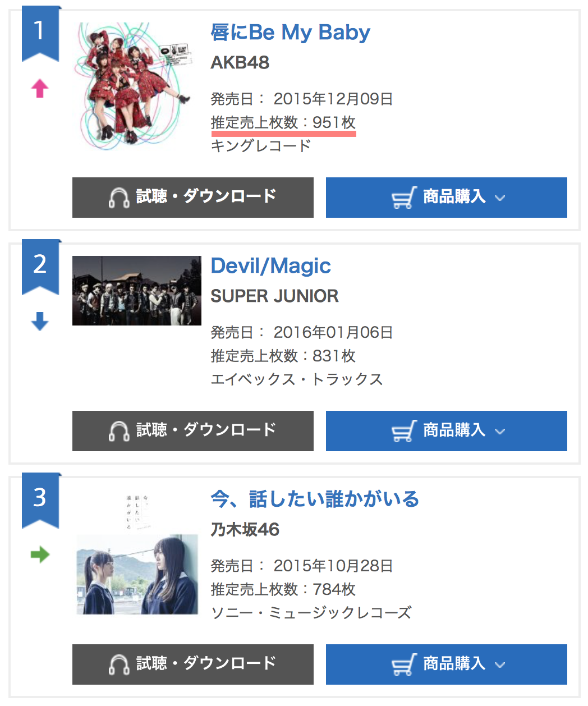
Task: Click headphone icon for 唇にBe My Baby
Action: coord(119,198)
